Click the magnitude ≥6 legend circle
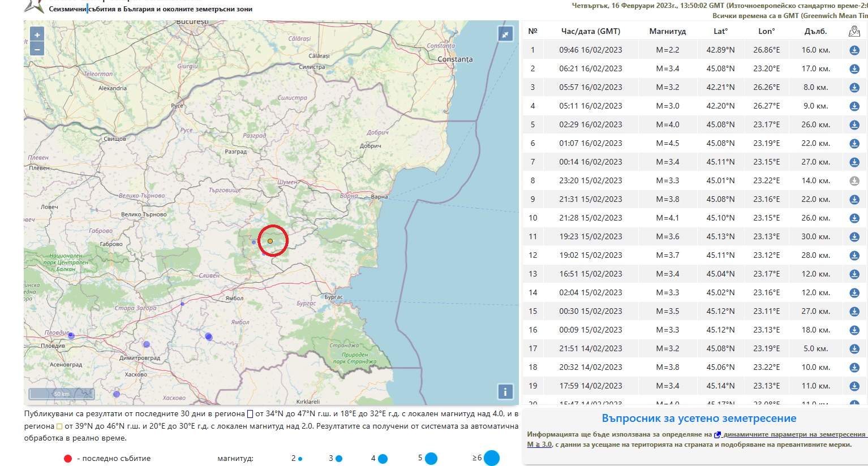The width and height of the screenshot is (868, 466). point(491,458)
